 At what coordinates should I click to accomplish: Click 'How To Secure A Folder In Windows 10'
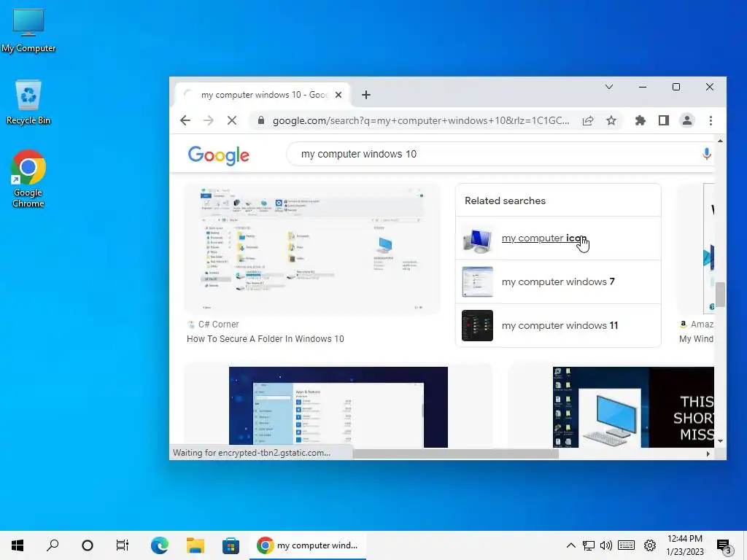266,338
